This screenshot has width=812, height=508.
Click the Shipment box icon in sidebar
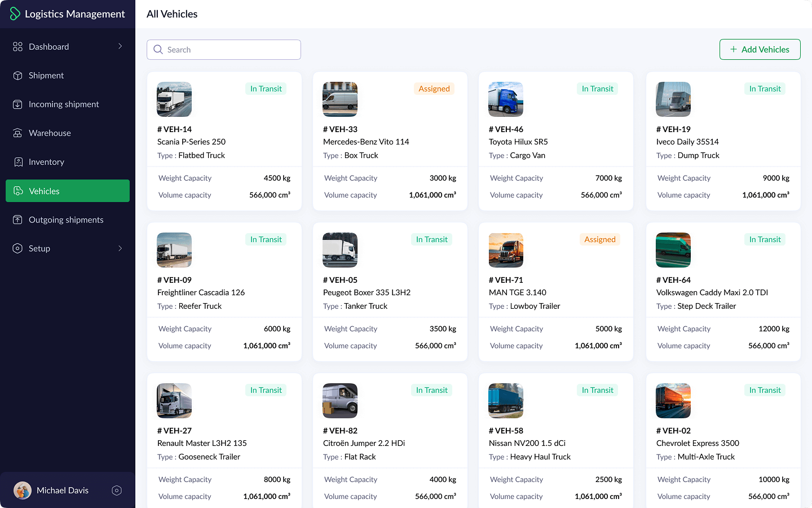18,76
